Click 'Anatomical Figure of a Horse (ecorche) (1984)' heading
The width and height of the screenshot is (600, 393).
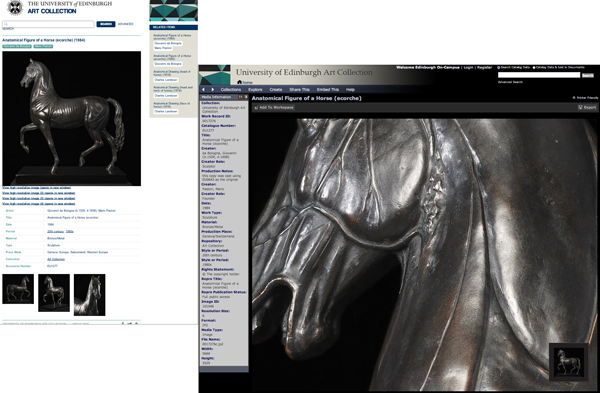[x=44, y=40]
